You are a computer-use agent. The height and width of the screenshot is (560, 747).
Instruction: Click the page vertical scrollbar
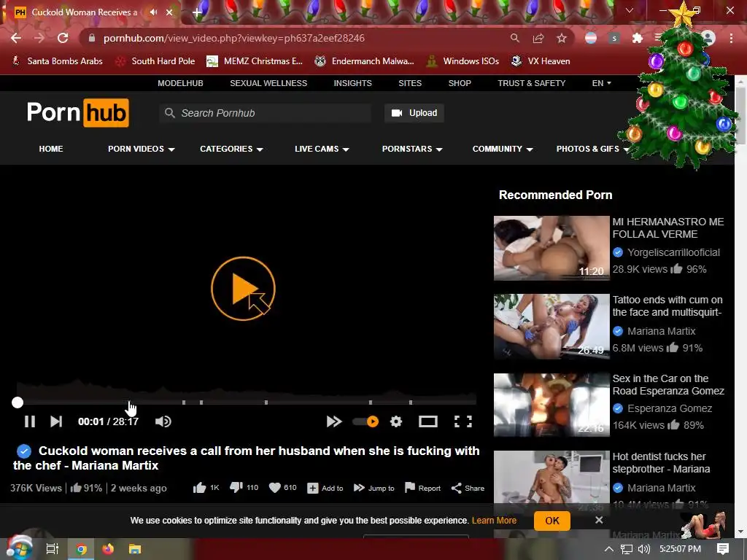click(x=740, y=117)
